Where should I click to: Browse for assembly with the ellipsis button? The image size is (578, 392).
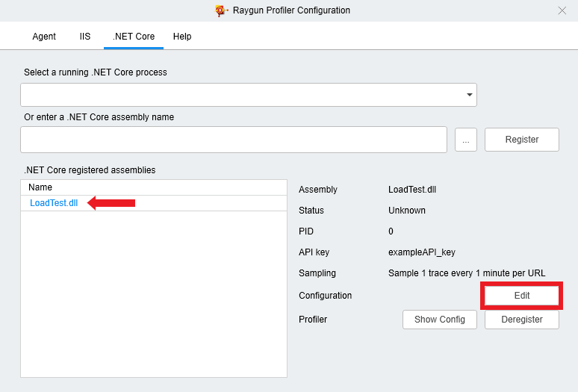coord(466,140)
